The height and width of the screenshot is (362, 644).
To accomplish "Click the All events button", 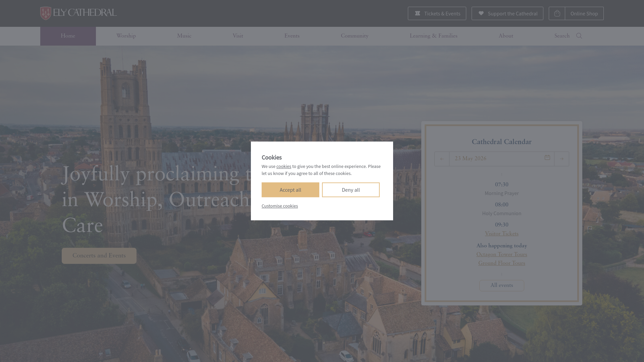I will (x=502, y=286).
